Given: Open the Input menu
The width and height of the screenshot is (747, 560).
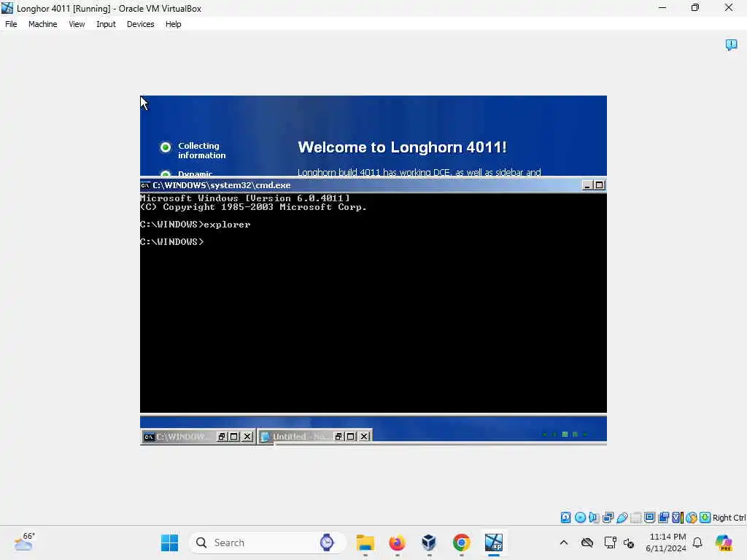Looking at the screenshot, I should click(x=106, y=24).
